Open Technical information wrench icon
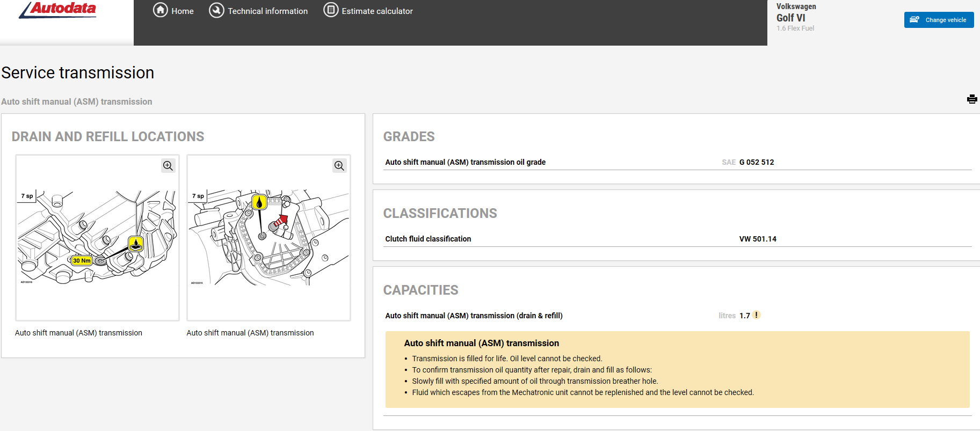The width and height of the screenshot is (980, 431). (216, 10)
